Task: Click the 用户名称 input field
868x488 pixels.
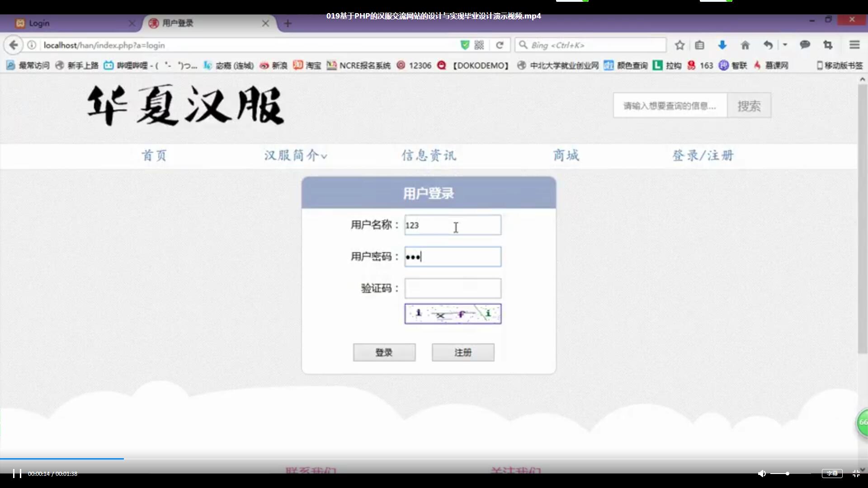Action: click(453, 225)
